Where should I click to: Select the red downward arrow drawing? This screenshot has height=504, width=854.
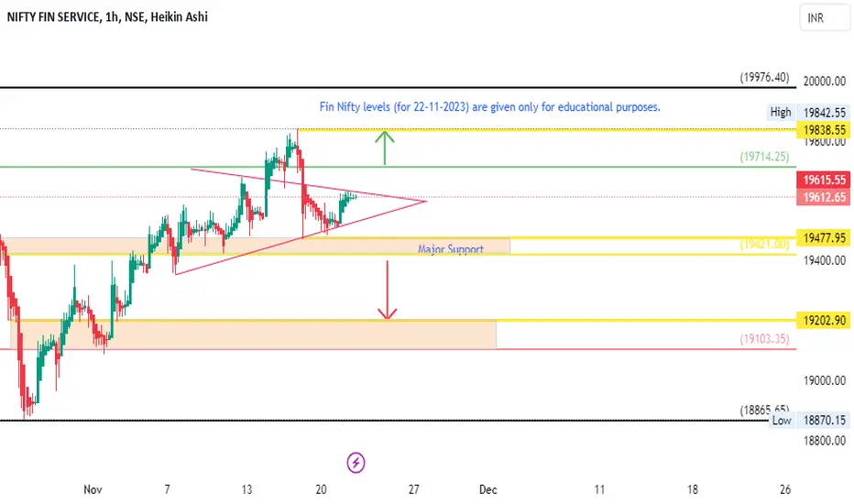388,290
